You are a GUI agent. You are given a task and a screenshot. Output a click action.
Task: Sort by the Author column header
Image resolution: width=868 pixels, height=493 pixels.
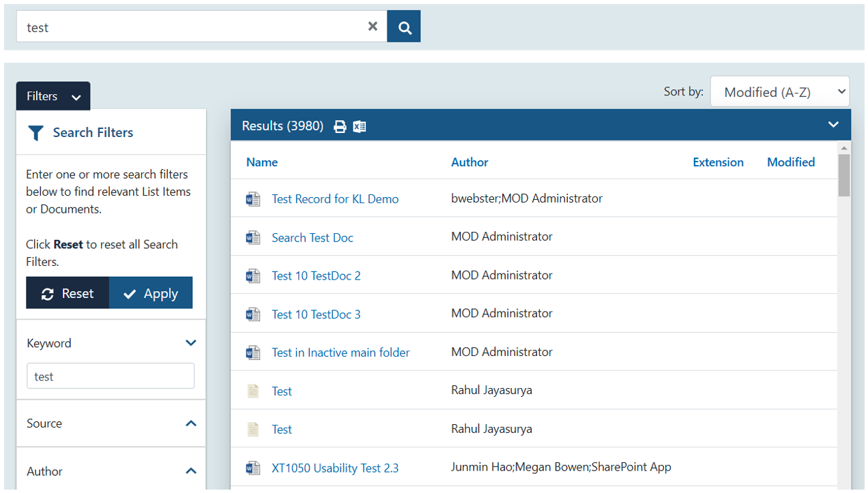click(x=469, y=162)
